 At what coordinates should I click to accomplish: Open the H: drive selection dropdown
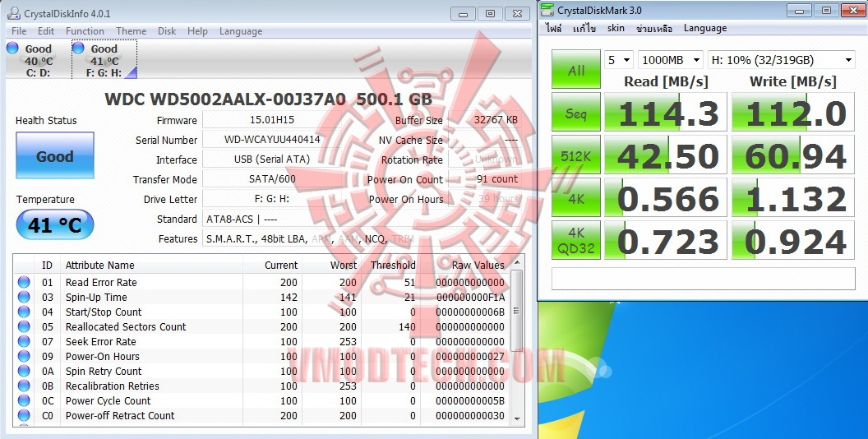pyautogui.click(x=782, y=60)
